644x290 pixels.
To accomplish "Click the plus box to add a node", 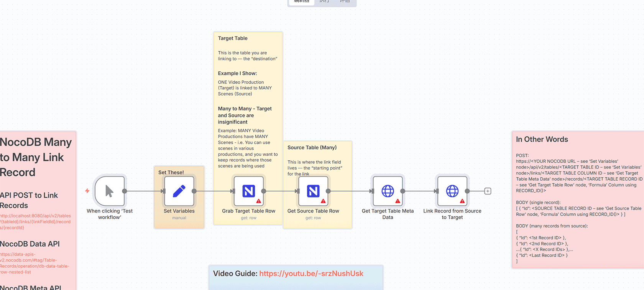I will [x=488, y=191].
